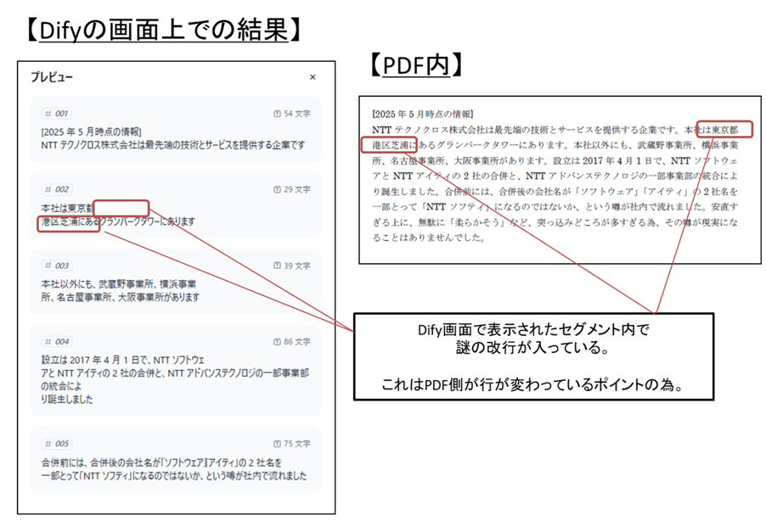Click segment tag # 004
The width and height of the screenshot is (766, 532).
(x=57, y=342)
